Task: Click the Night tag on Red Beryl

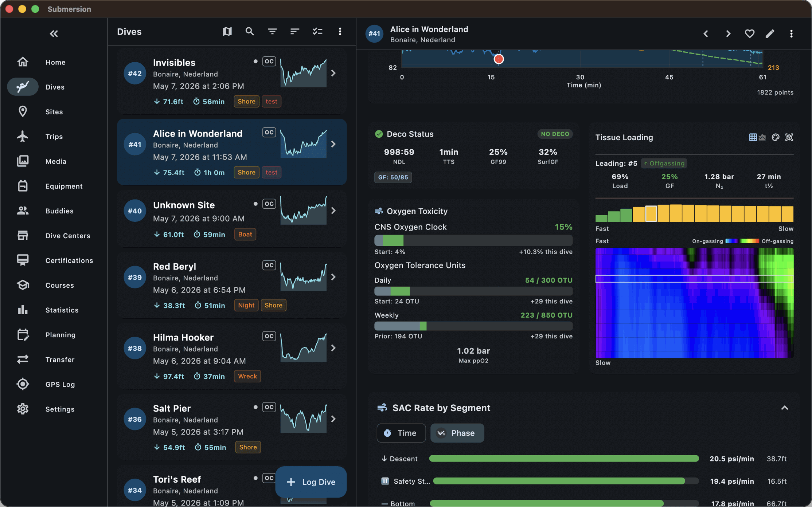Action: pyautogui.click(x=246, y=305)
